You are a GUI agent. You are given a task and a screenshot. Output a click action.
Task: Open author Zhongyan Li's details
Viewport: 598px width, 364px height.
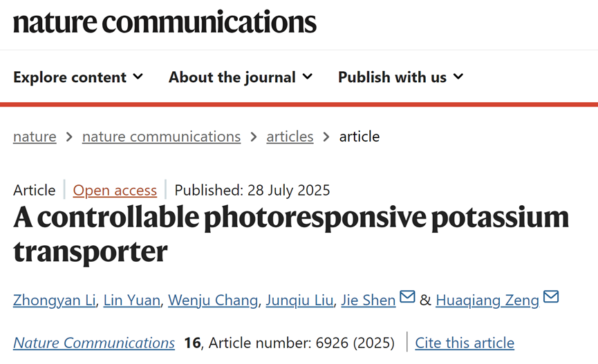pos(54,300)
